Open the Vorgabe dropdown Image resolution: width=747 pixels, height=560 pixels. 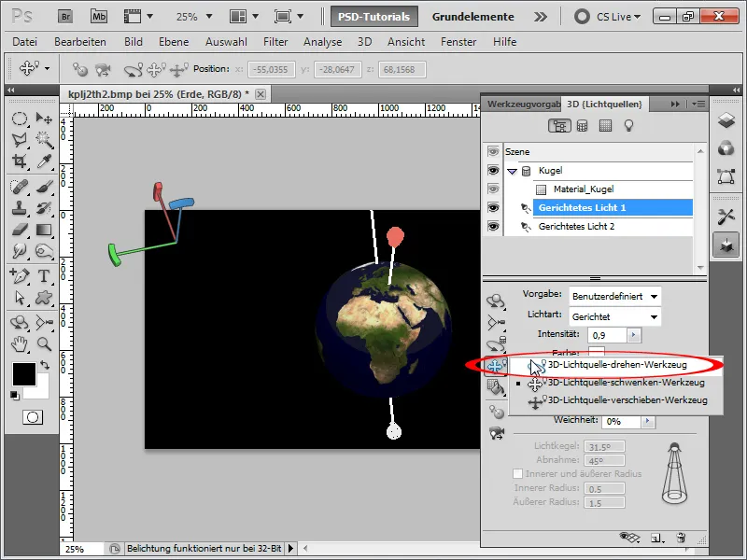point(615,296)
